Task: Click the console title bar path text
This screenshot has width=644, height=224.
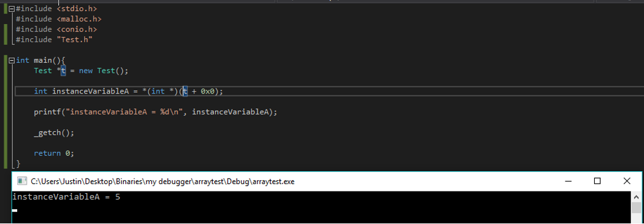Action: (163, 182)
